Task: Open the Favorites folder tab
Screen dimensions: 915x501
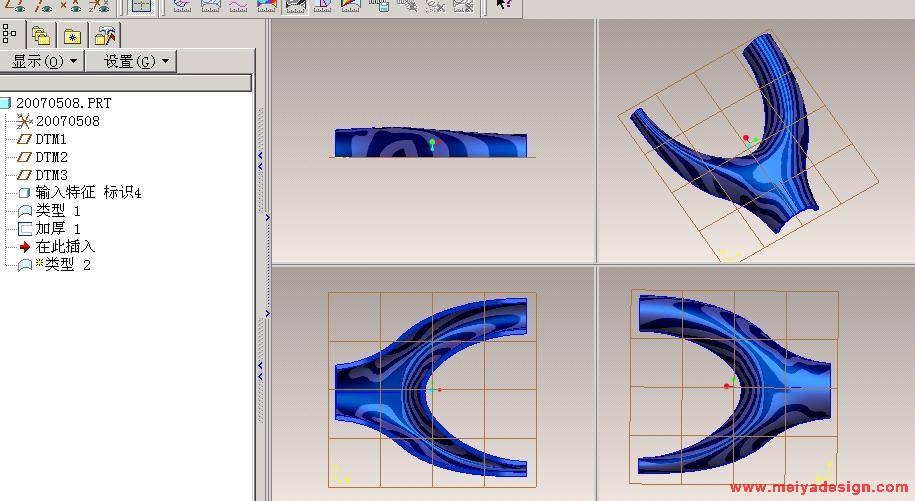Action: pos(72,36)
